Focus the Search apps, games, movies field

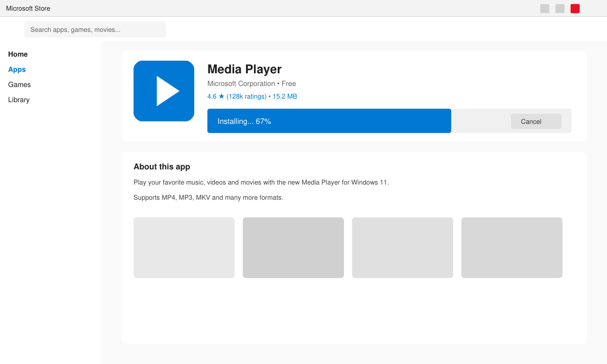pos(95,29)
